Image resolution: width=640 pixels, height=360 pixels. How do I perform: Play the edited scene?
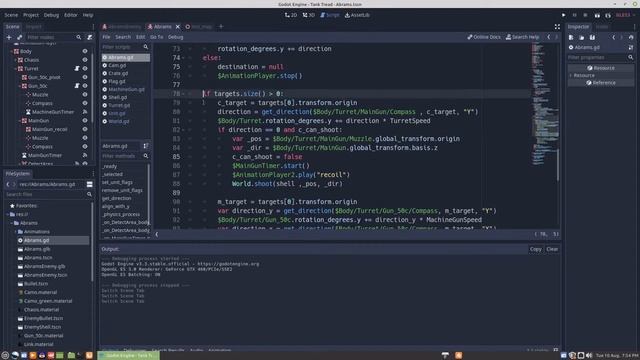[597, 15]
